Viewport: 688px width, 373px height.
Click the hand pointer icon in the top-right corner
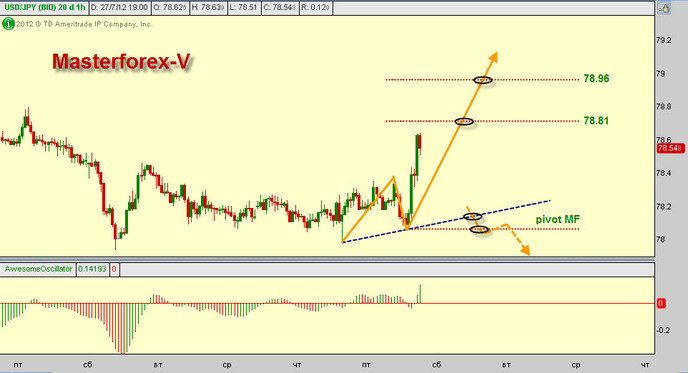664,8
